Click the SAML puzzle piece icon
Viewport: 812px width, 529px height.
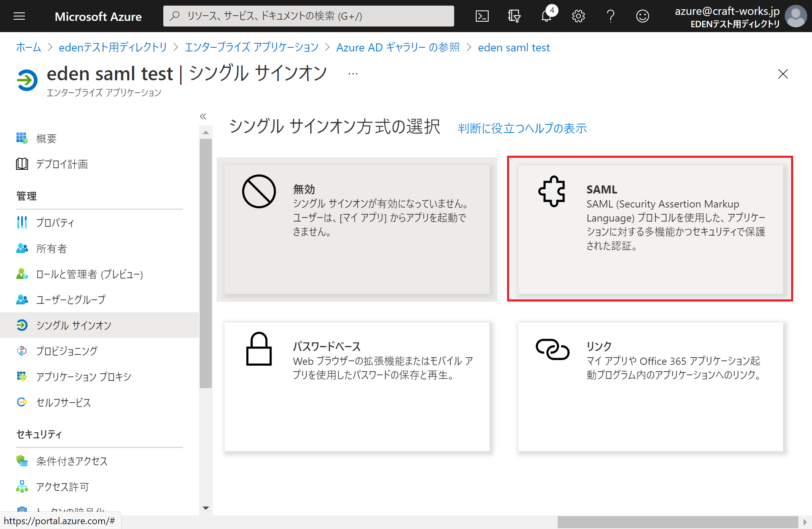(x=552, y=191)
